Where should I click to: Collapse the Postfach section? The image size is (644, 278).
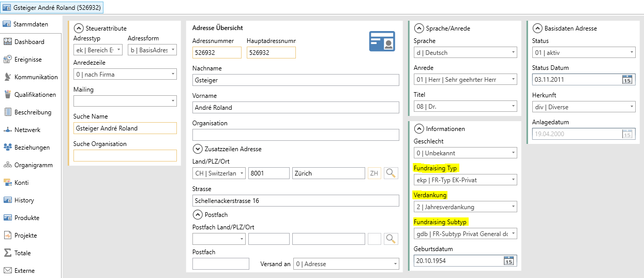pos(197,214)
